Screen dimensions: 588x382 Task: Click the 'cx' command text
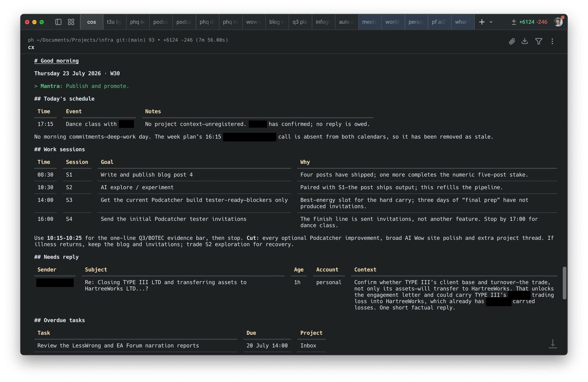tap(31, 47)
